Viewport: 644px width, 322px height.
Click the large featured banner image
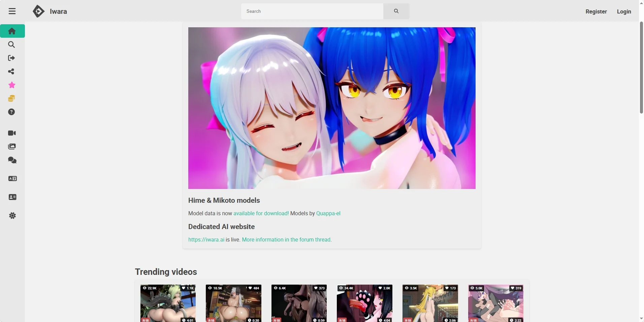click(x=332, y=108)
